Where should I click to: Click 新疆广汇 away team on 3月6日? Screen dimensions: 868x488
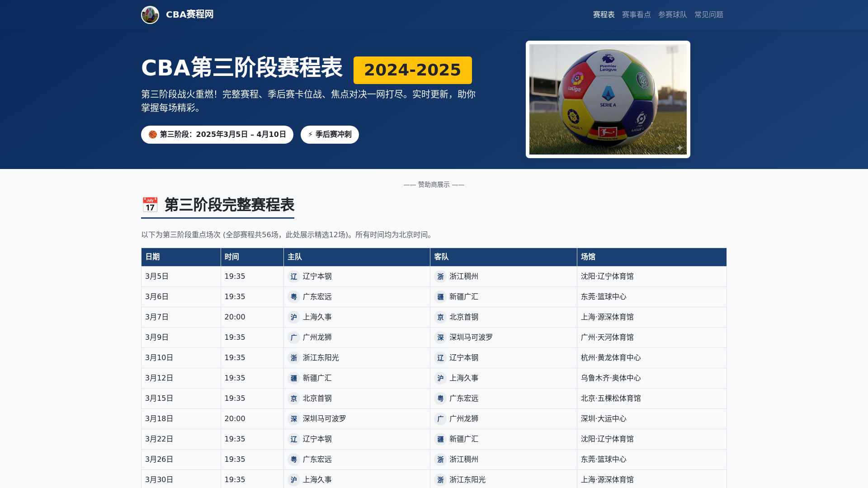click(464, 297)
